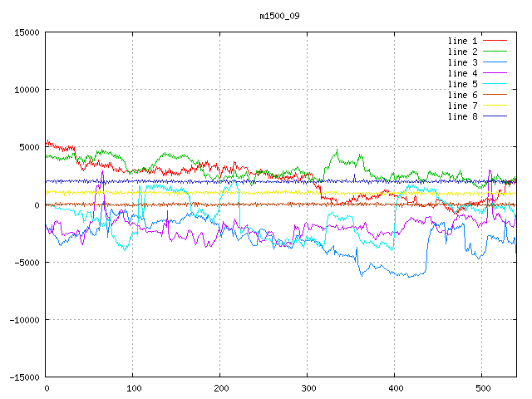Select the 'line 7' legend label
Screen dimensions: 532x399
[x=462, y=106]
